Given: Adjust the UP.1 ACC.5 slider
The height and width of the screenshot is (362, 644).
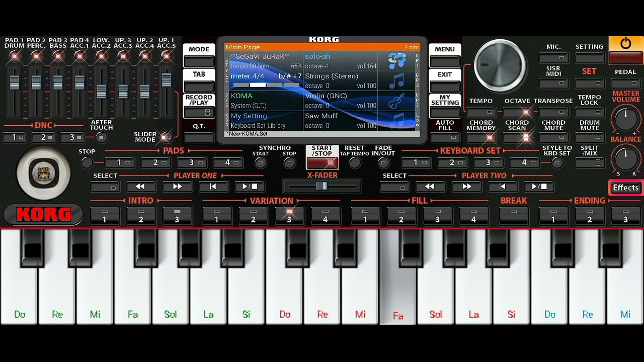Looking at the screenshot, I should [166, 79].
